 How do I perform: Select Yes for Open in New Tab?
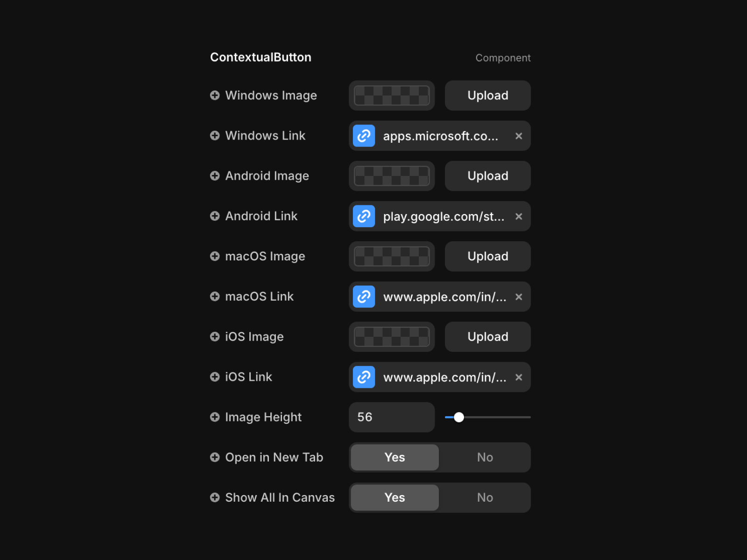point(395,457)
